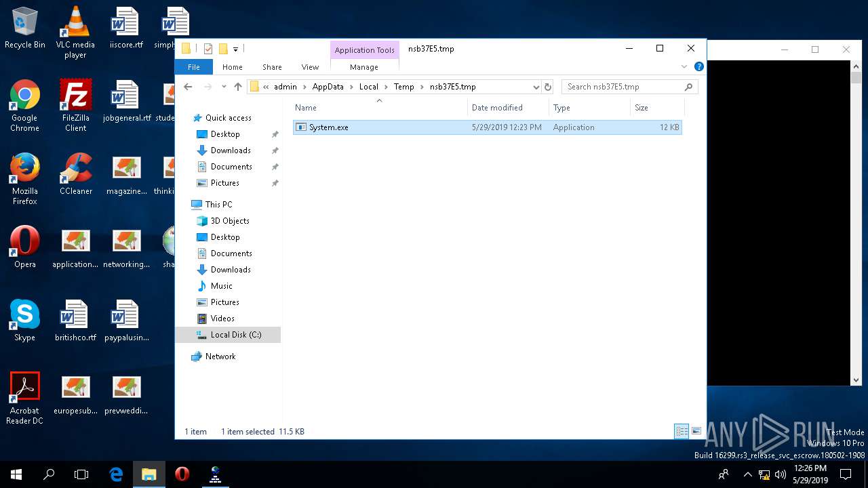Open pinned Pictures under Quick access
Viewport: 868px width, 488px height.
pyautogui.click(x=224, y=183)
